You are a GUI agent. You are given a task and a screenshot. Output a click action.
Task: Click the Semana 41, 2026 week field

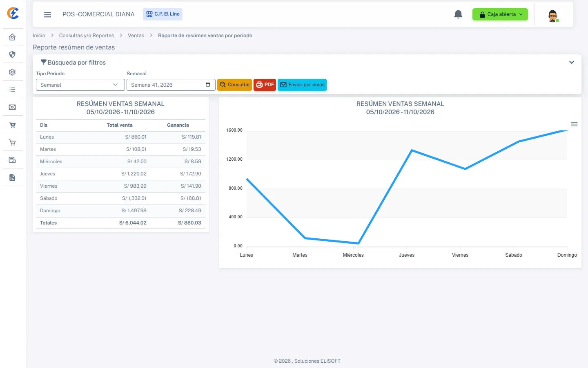coord(171,85)
